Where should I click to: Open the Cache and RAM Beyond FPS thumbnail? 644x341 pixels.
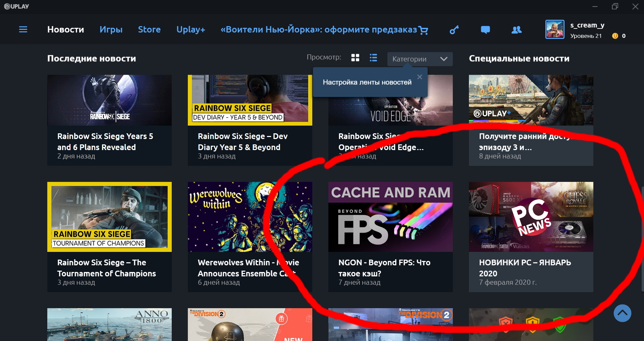(390, 217)
